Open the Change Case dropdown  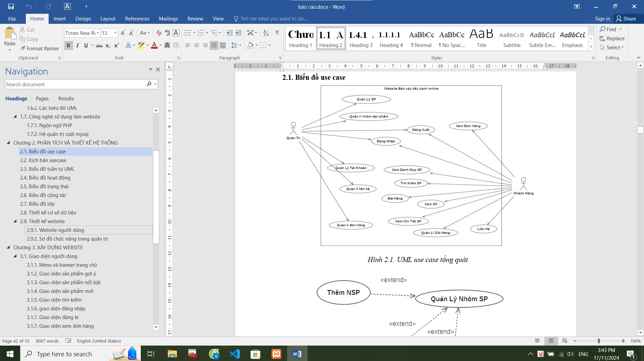click(145, 33)
